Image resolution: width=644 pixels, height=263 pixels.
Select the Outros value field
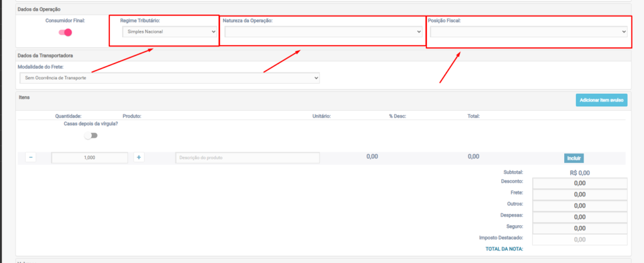click(x=579, y=206)
